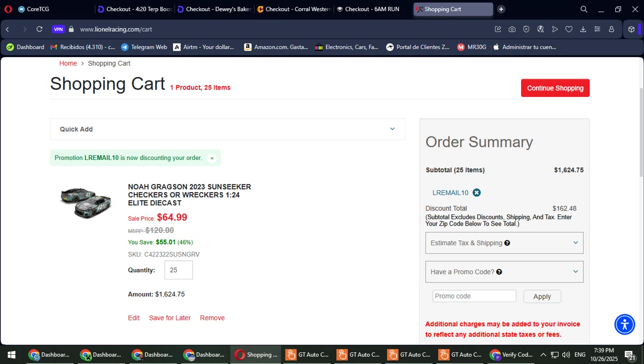
Task: Open Portal de Clientes bookmark
Action: point(418,47)
